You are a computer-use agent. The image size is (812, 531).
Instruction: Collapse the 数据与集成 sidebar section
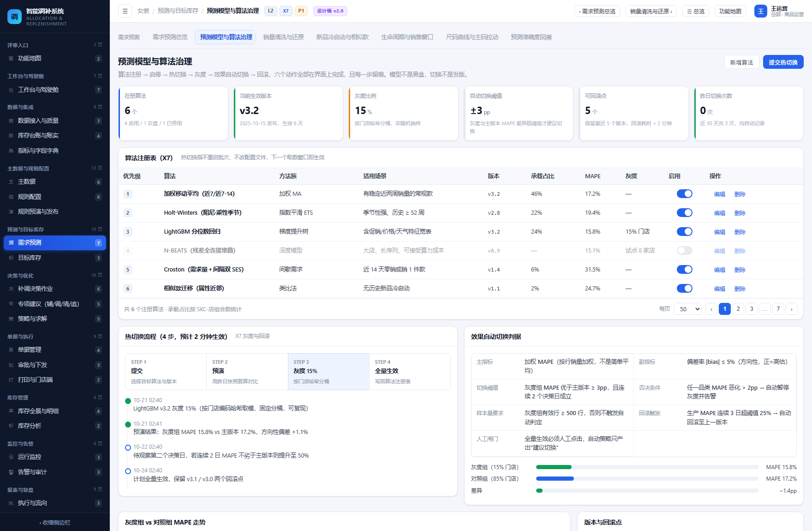click(x=55, y=107)
